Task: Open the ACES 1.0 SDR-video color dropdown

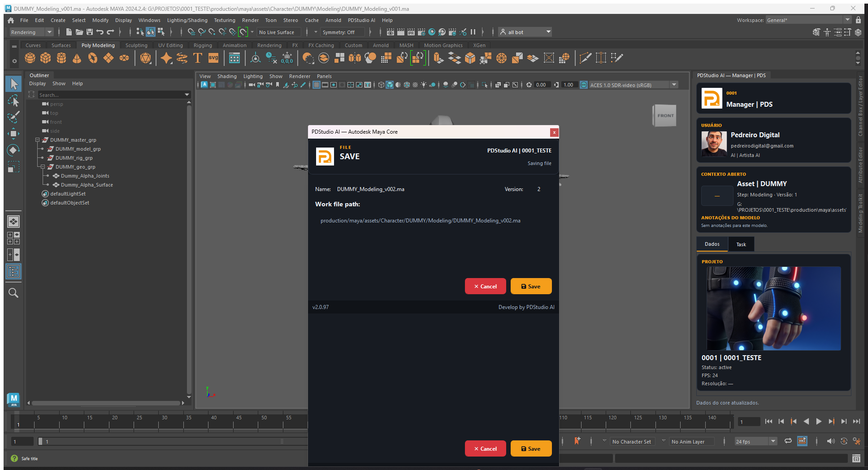Action: 633,85
